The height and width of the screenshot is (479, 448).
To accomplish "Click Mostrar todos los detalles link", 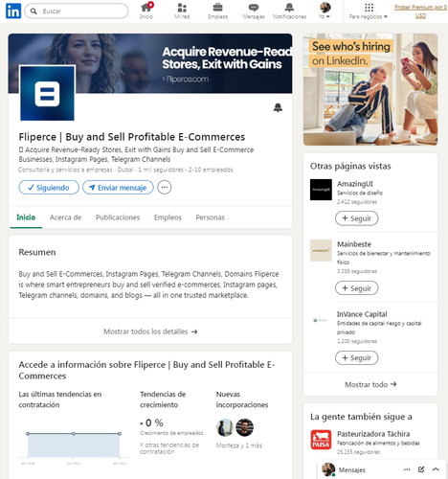I will point(150,331).
